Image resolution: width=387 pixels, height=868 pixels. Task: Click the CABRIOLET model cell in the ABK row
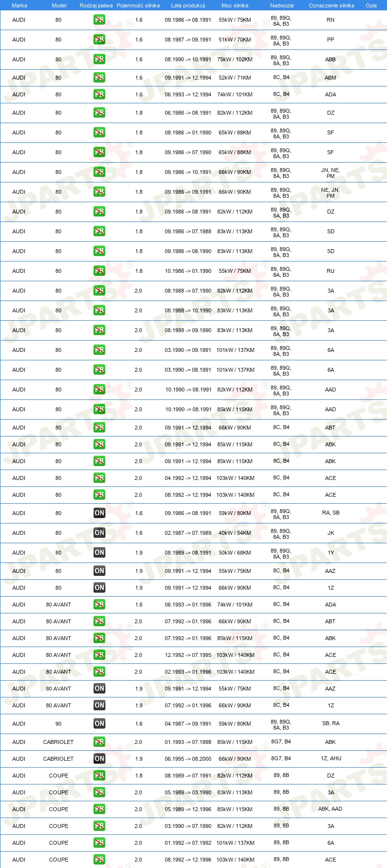(x=58, y=742)
